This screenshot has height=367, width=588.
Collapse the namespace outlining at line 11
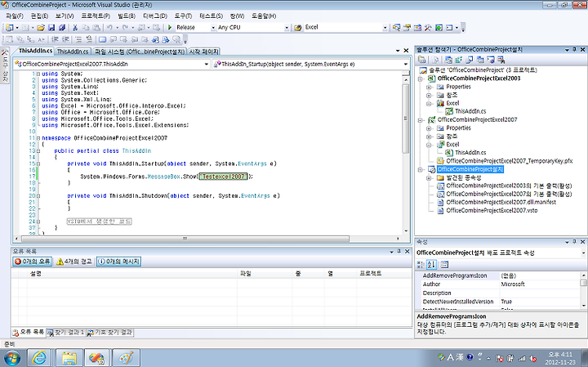(x=38, y=138)
